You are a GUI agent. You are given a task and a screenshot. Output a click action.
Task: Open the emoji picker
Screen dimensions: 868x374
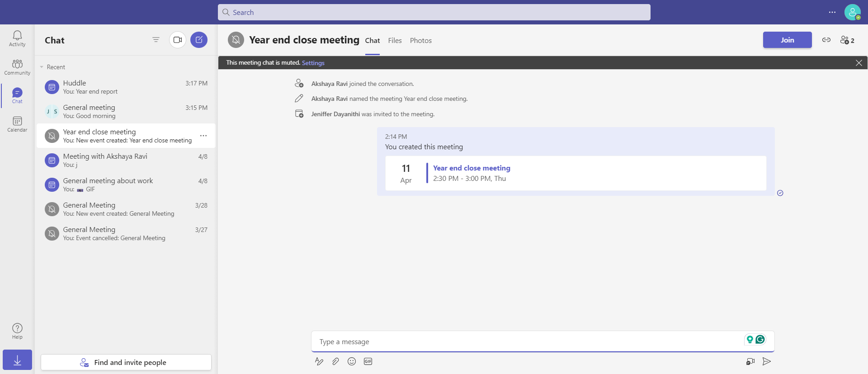pos(352,361)
